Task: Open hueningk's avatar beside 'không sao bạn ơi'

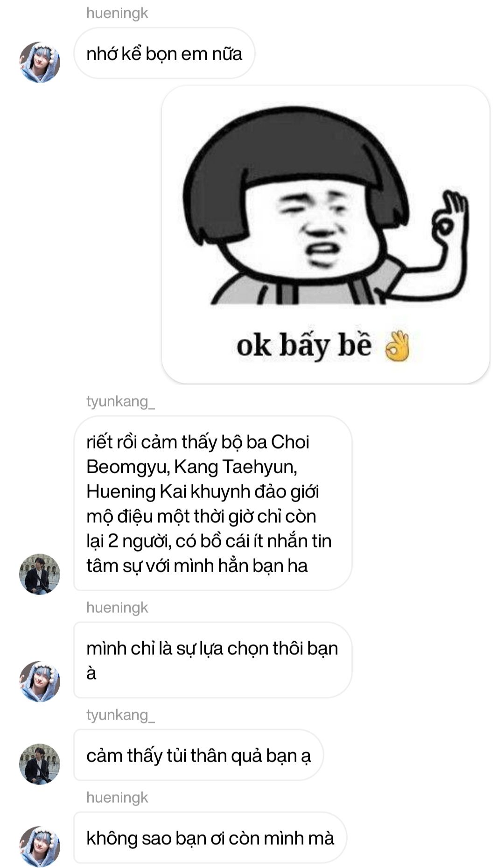Action: [x=40, y=847]
